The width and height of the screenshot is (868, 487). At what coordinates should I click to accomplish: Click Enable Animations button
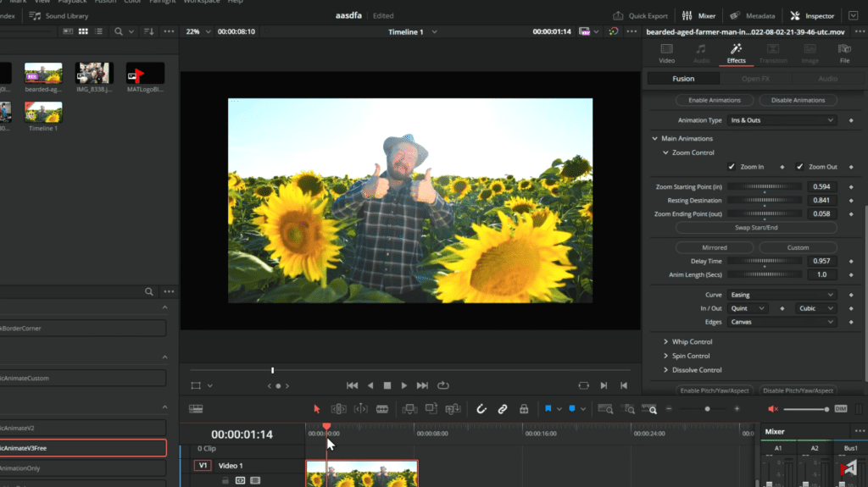pos(714,100)
